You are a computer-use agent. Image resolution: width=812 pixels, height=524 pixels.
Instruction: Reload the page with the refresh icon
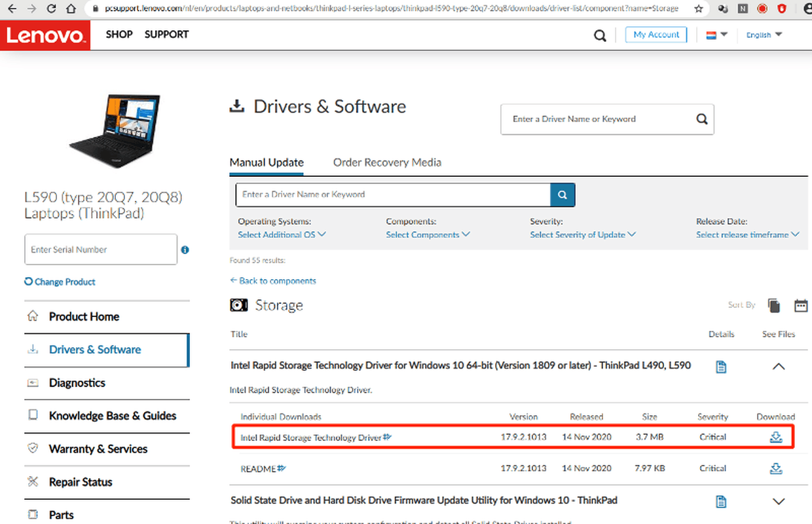coord(52,9)
